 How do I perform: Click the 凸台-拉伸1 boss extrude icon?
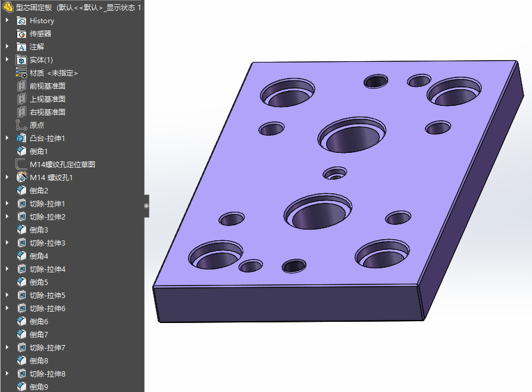click(21, 139)
